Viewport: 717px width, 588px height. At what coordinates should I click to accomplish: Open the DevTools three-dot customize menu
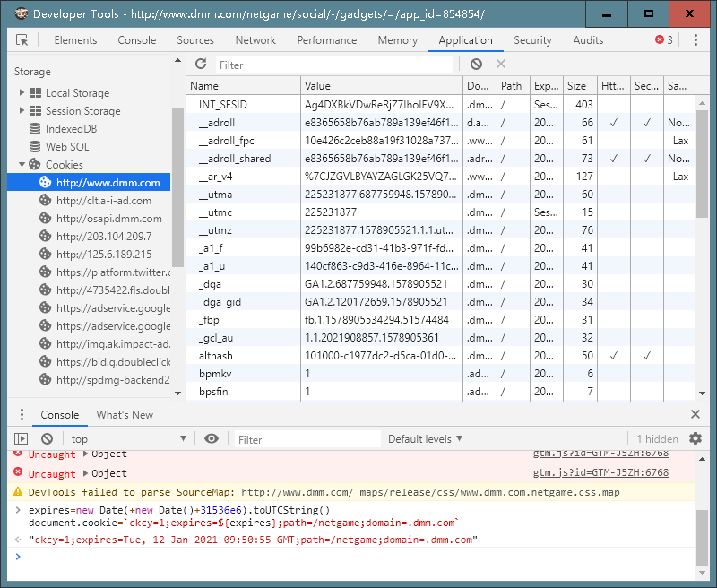click(x=695, y=40)
